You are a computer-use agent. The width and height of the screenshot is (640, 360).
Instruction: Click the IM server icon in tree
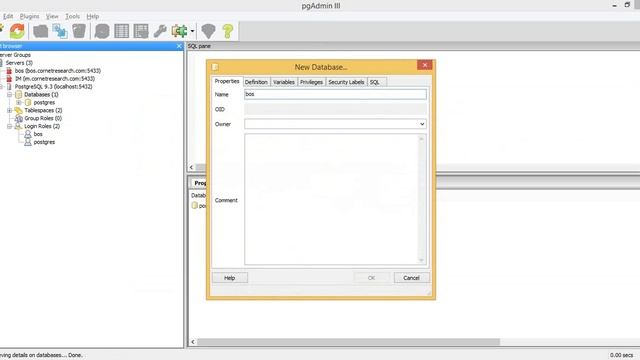point(9,78)
